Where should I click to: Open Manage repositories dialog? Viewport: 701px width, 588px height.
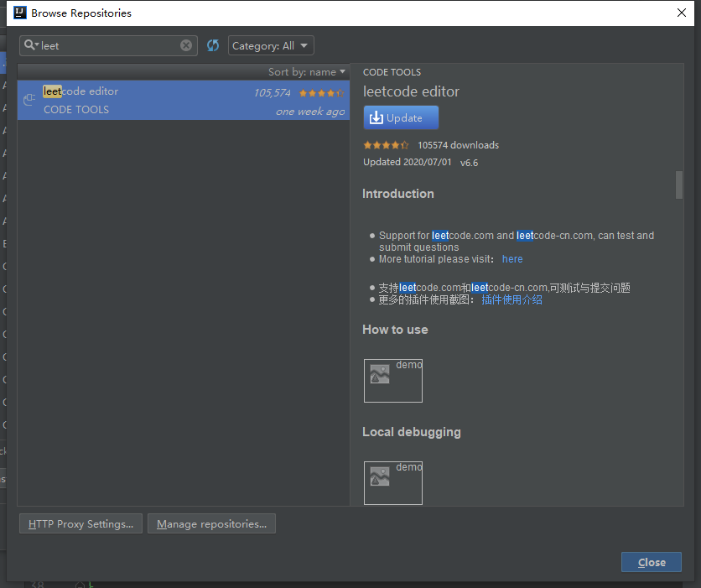tap(211, 523)
